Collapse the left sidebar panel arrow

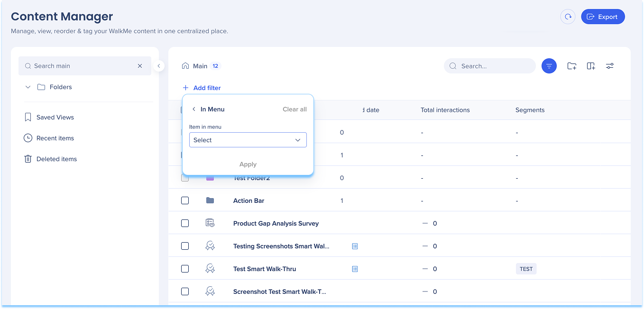point(159,66)
